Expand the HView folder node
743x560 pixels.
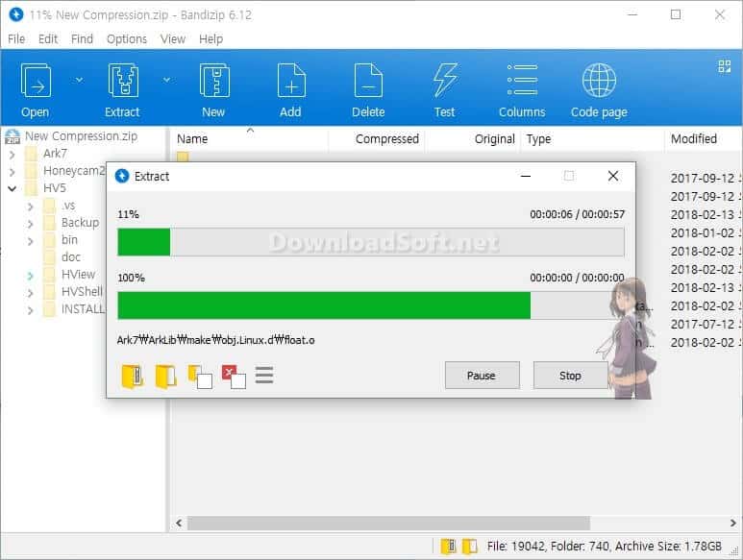click(31, 276)
